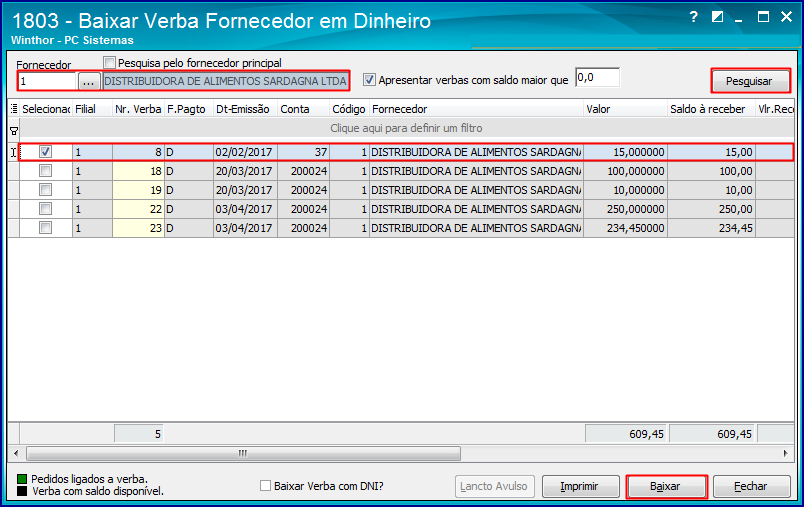The image size is (804, 507).
Task: Click the Lancto Avulso button
Action: point(494,486)
